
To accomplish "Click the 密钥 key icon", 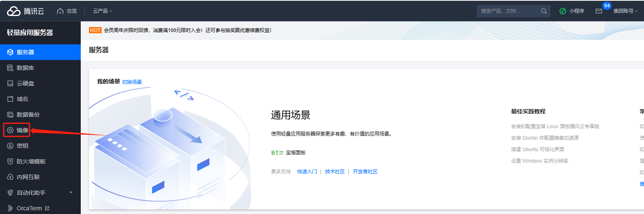I will (x=10, y=146).
